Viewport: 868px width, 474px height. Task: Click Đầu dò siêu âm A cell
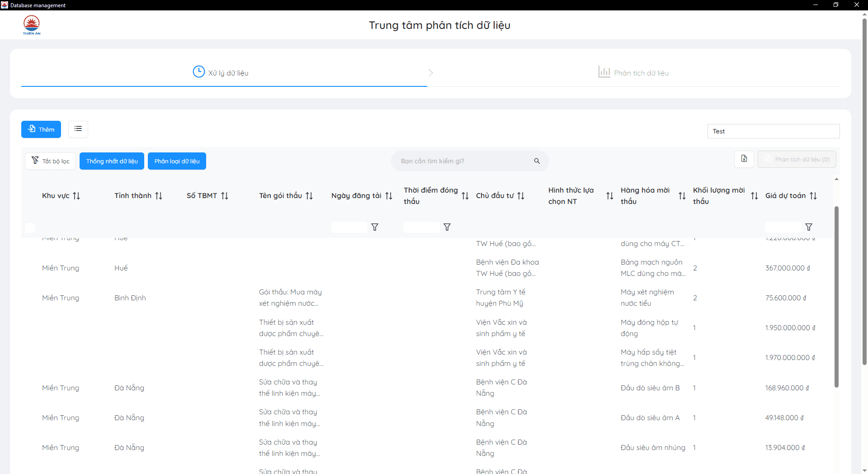[650, 417]
